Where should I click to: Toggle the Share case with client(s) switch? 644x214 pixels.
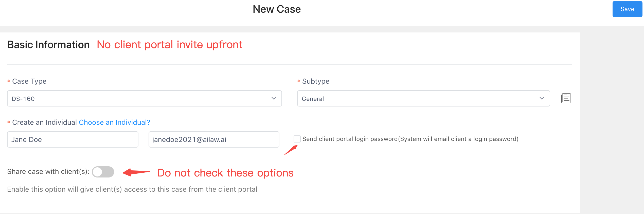tap(103, 172)
